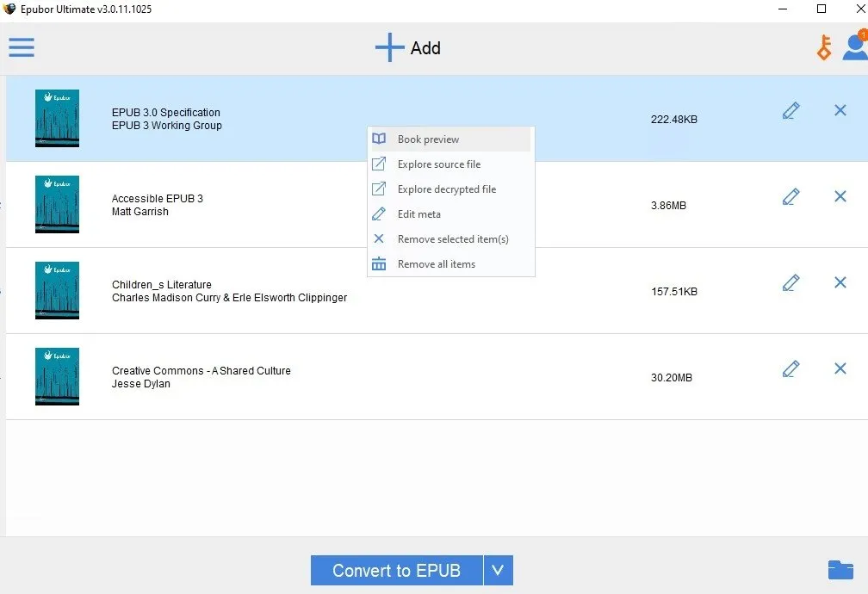Open the user account icon
This screenshot has width=868, height=594.
[856, 46]
